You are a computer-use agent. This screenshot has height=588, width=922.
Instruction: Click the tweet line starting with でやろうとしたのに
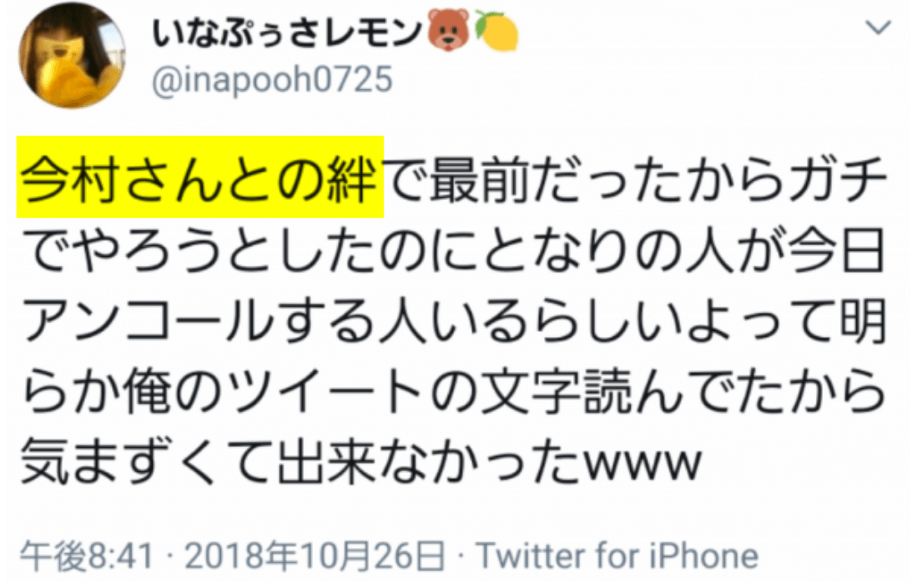(x=453, y=251)
